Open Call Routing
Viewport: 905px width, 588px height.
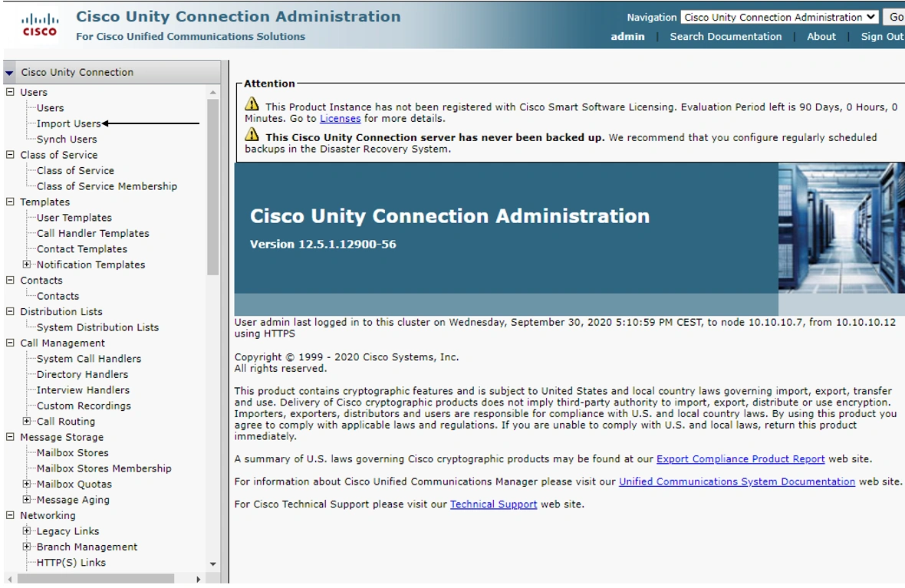click(66, 421)
